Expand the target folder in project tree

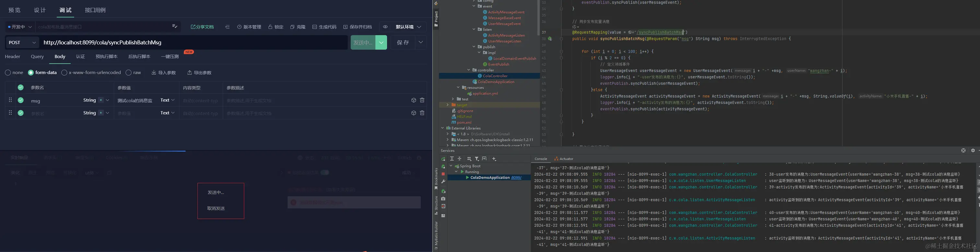click(x=448, y=105)
